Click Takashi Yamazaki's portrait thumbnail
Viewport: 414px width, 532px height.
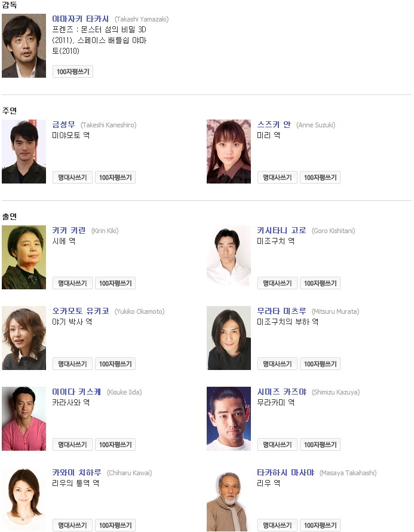pos(24,46)
